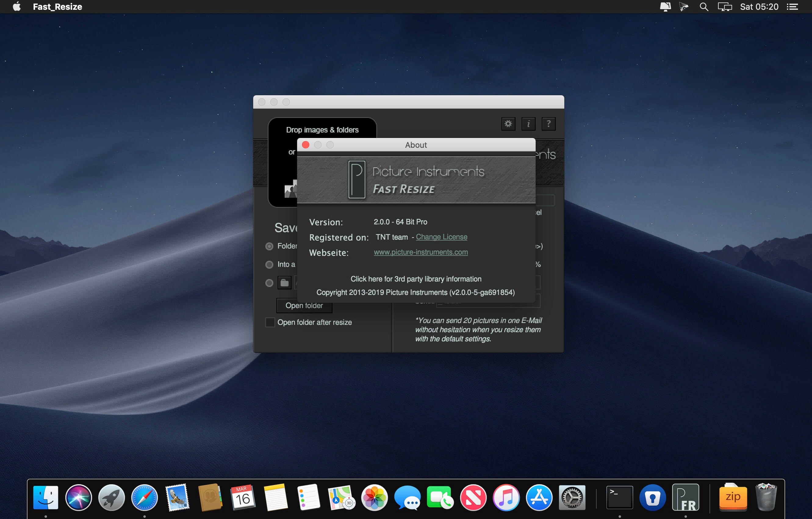Screen dimensions: 812x519
Task: Click the version text "2.0.0 - 64 Bit Pro"
Action: pyautogui.click(x=400, y=222)
